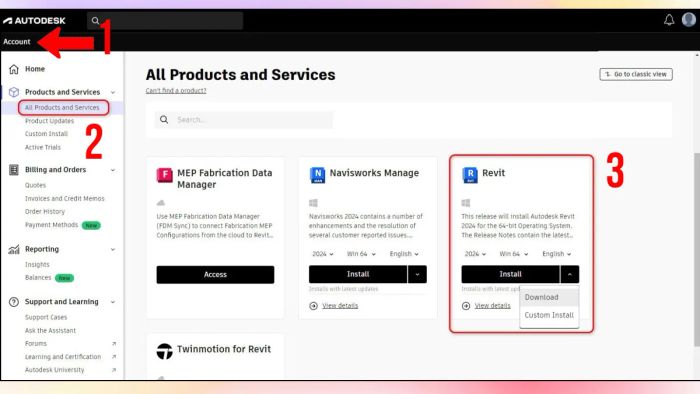Click the Products and Services cube icon

(14, 92)
